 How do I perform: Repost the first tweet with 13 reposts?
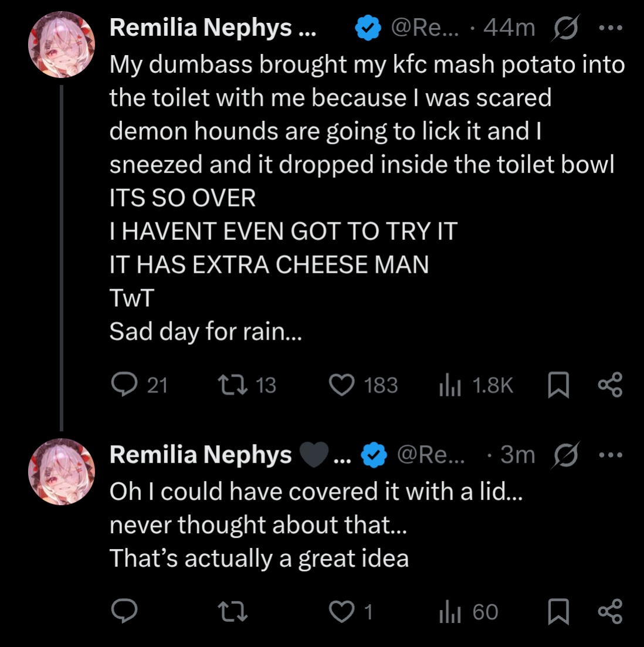point(232,385)
